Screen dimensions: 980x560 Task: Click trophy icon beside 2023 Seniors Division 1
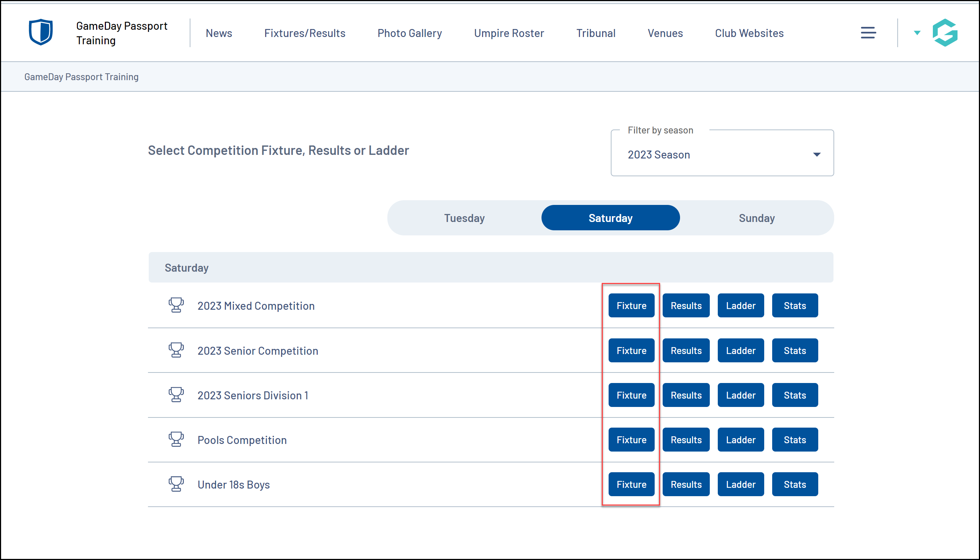176,395
